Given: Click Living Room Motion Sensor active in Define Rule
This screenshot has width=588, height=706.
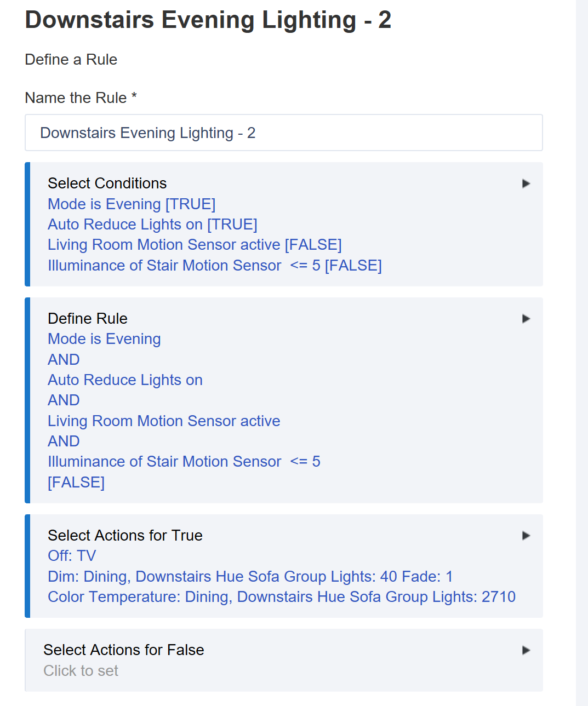Looking at the screenshot, I should tap(164, 421).
